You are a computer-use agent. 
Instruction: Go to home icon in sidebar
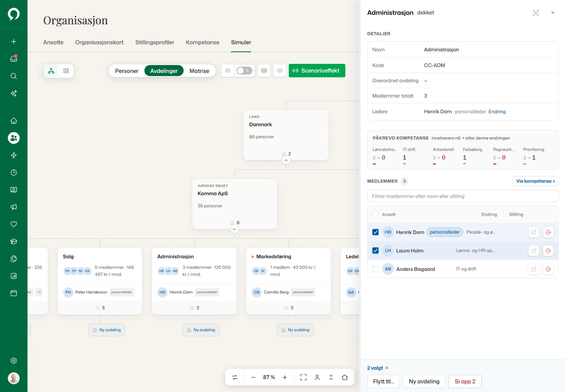(14, 121)
